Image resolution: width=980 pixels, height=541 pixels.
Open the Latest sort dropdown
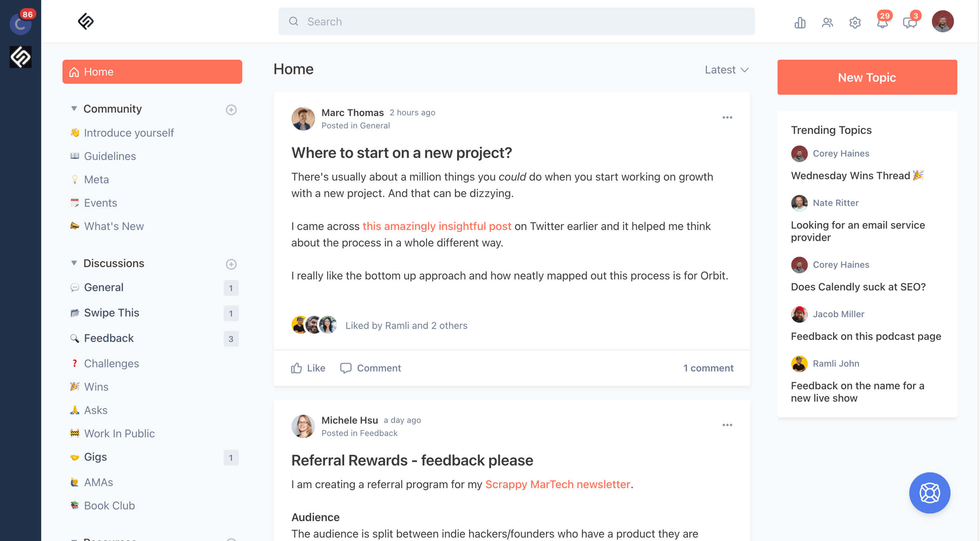pos(726,70)
